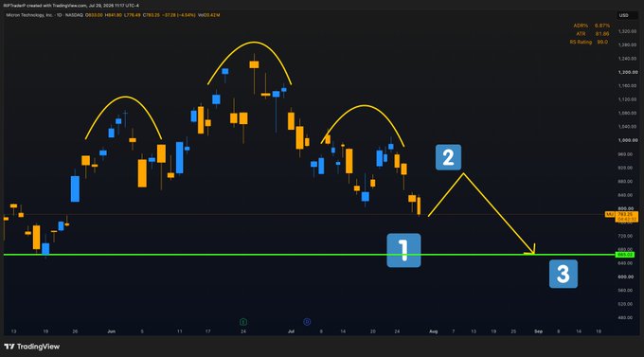This screenshot has width=644, height=357.
Task: Click 960.00 on the price axis
Action: [625, 154]
